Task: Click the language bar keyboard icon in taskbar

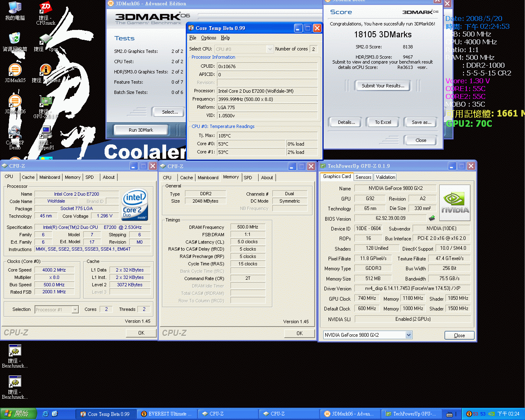Action: (450, 414)
